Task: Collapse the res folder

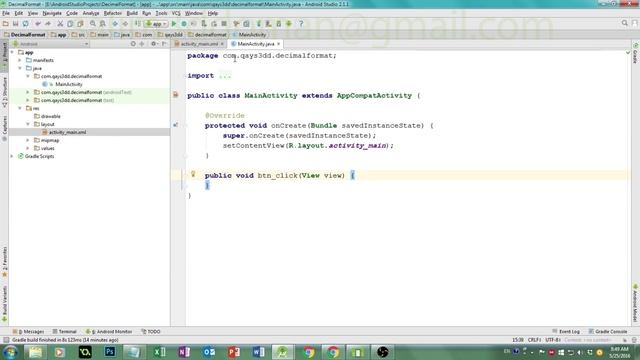Action: point(20,108)
